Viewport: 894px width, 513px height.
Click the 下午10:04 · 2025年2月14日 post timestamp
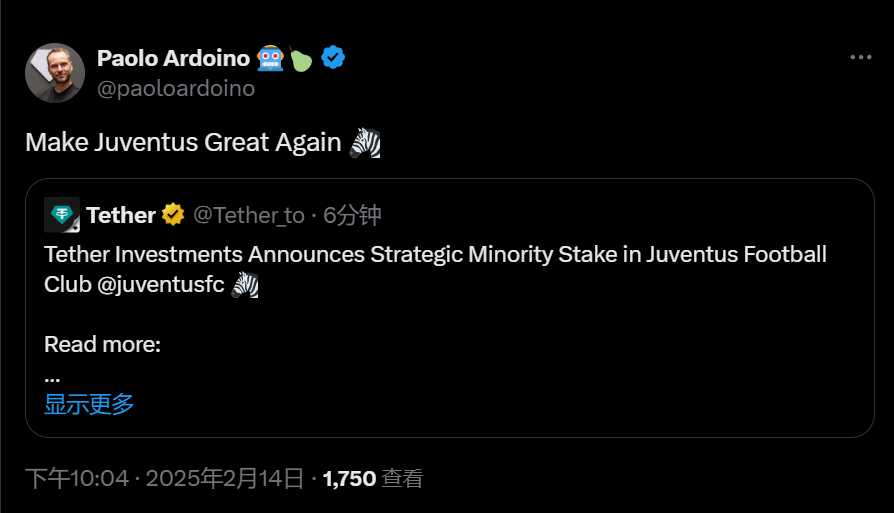click(x=164, y=479)
